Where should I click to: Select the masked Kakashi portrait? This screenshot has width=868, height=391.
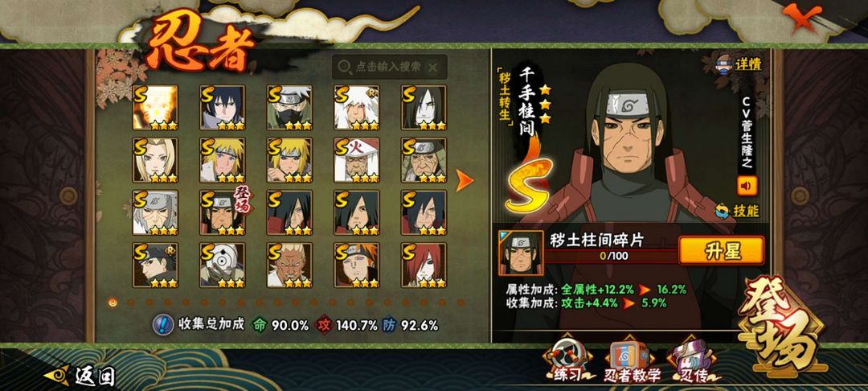pos(289,108)
